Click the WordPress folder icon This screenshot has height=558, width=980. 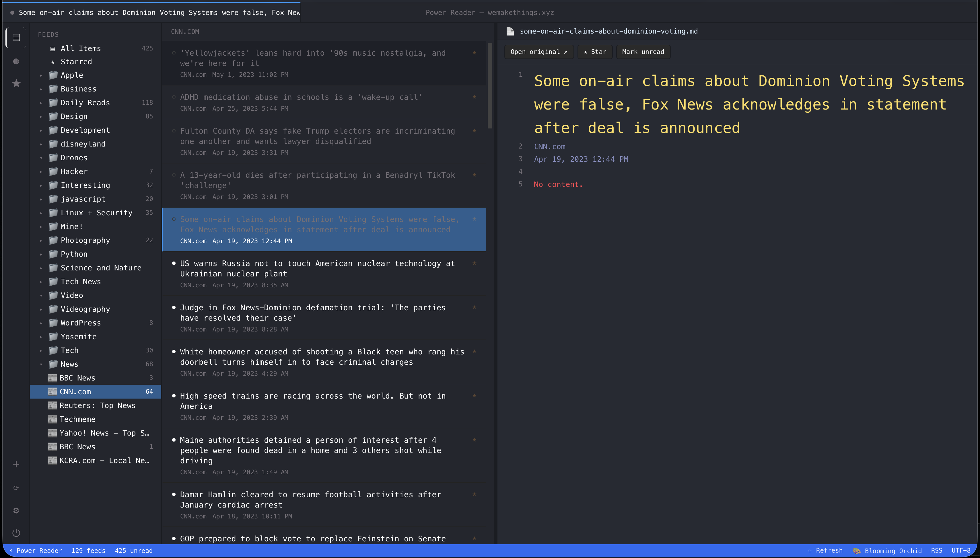click(54, 323)
